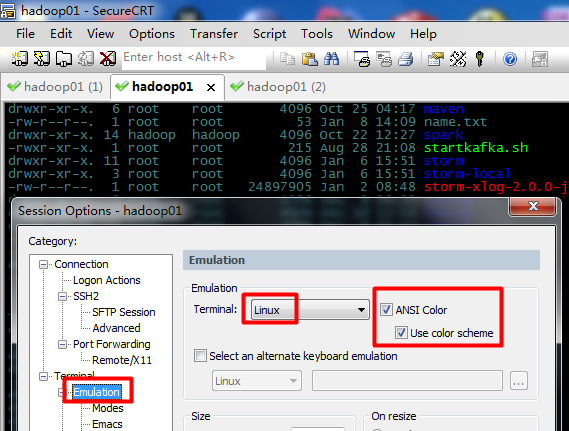Image resolution: width=569 pixels, height=431 pixels.
Task: Uncheck the ANSI Color checkbox
Action: point(386,310)
